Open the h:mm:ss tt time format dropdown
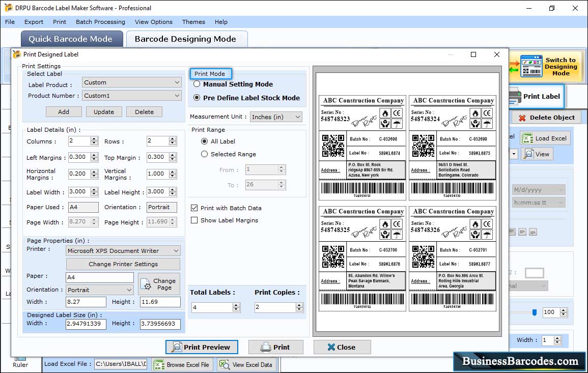The image size is (588, 373). click(539, 203)
